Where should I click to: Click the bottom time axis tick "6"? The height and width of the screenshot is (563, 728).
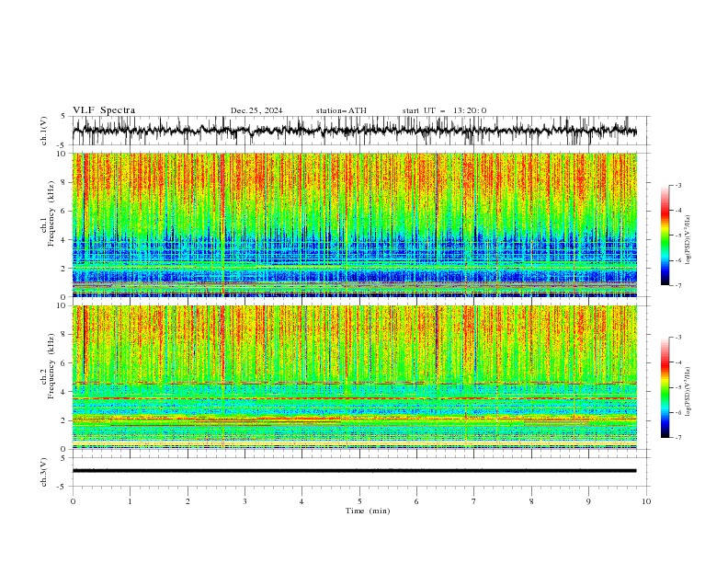point(416,501)
